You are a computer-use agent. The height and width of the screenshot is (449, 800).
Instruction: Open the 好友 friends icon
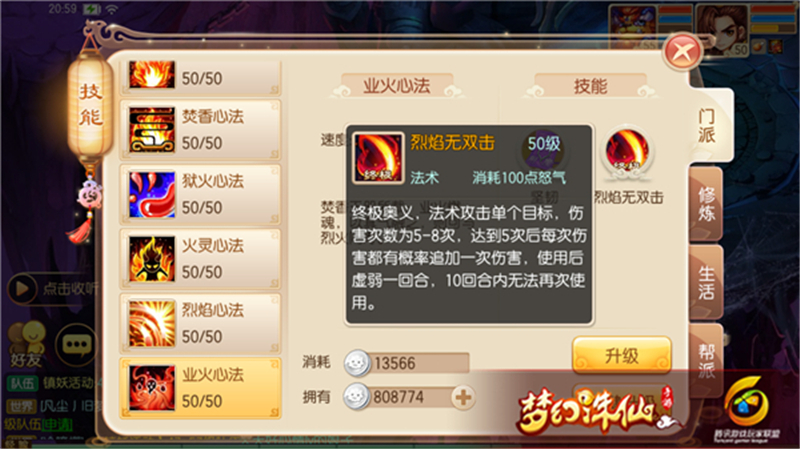[27, 345]
